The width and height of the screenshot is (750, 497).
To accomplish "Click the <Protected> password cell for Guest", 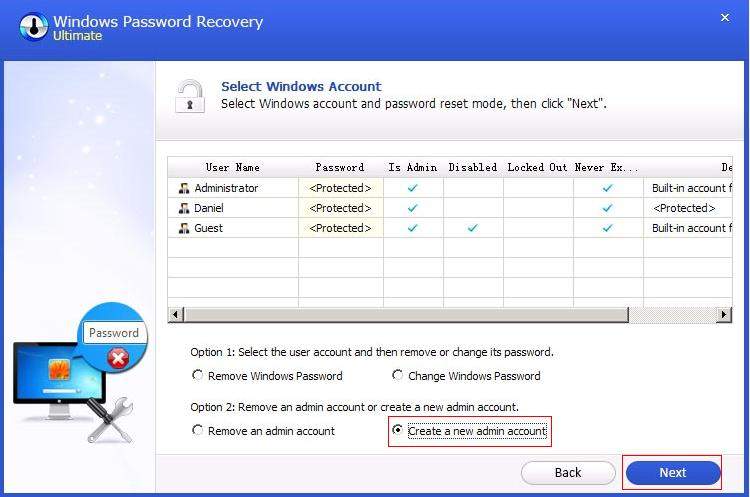I will [x=341, y=228].
